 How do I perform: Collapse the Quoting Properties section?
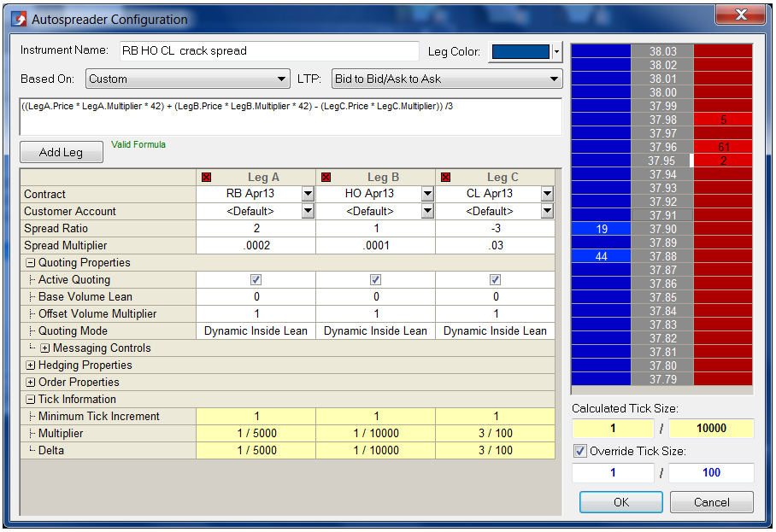pyautogui.click(x=31, y=263)
